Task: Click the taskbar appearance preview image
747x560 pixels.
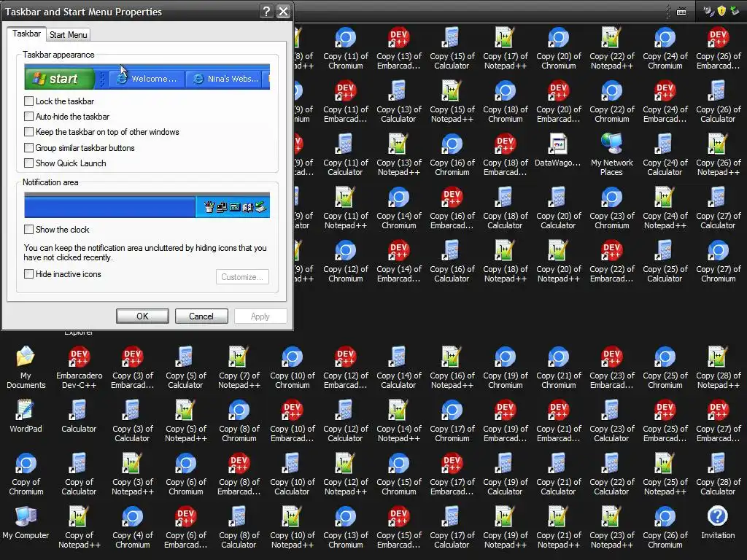Action: pyautogui.click(x=147, y=77)
